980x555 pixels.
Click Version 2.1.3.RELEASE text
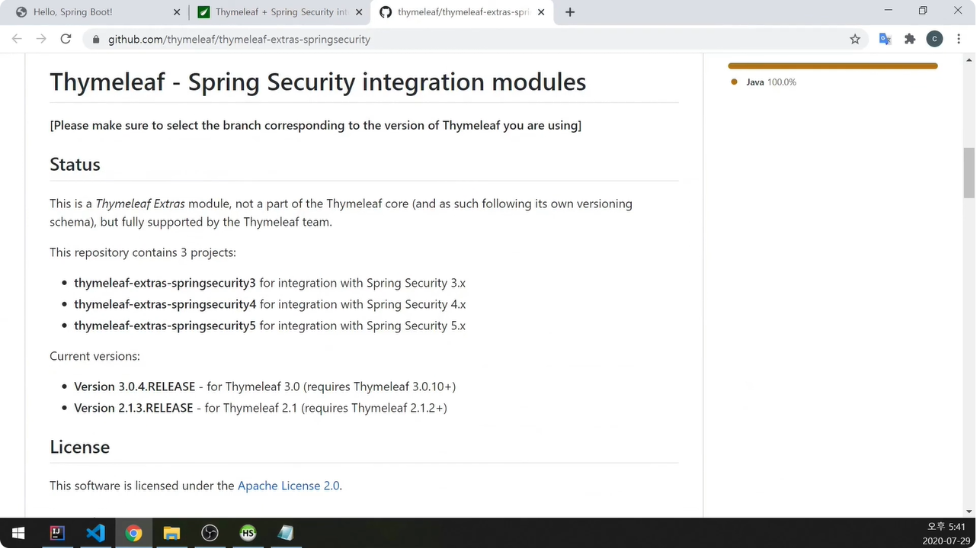[133, 408]
